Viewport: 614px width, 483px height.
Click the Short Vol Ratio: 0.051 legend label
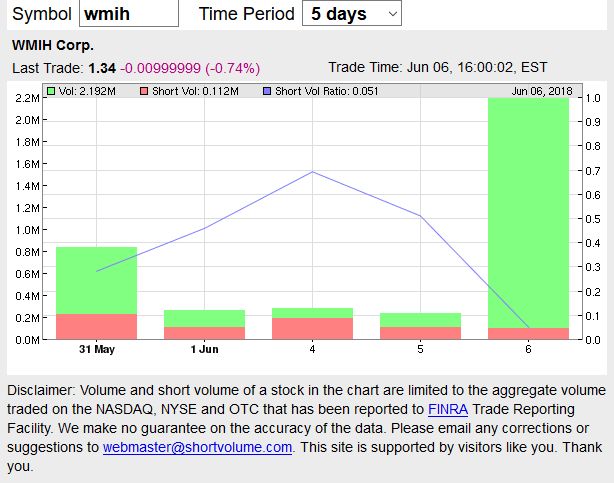(x=327, y=91)
